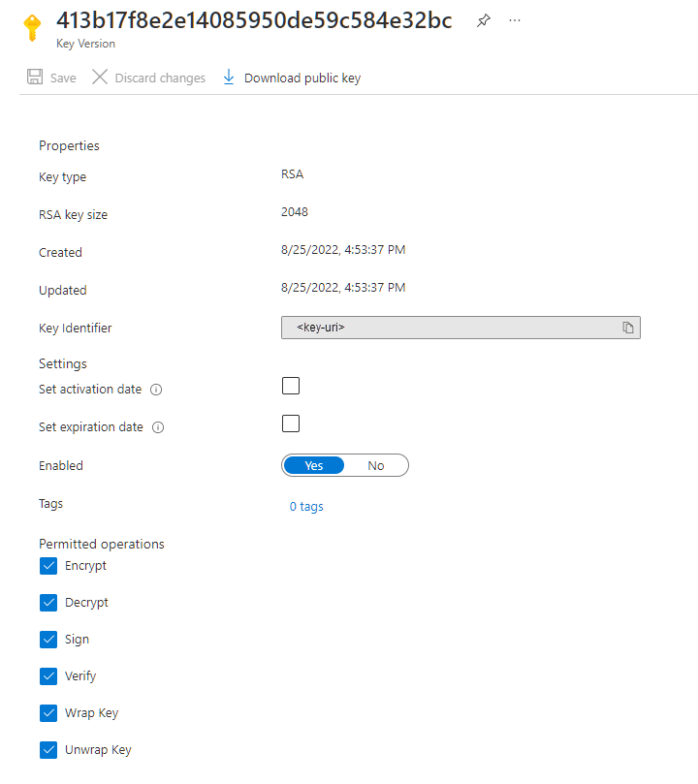
Task: Uncheck the Sign permitted operation
Action: [x=48, y=639]
